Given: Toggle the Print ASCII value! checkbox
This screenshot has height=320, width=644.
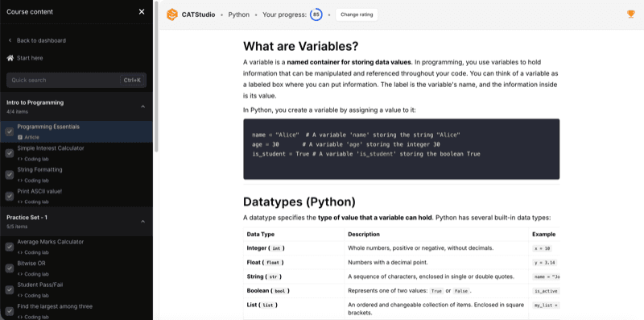Looking at the screenshot, I should pos(10,196).
